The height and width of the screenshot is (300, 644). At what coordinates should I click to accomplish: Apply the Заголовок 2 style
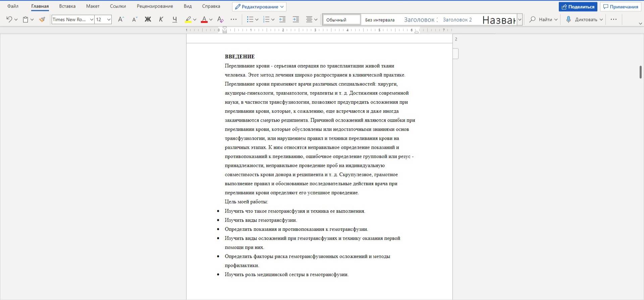click(458, 20)
